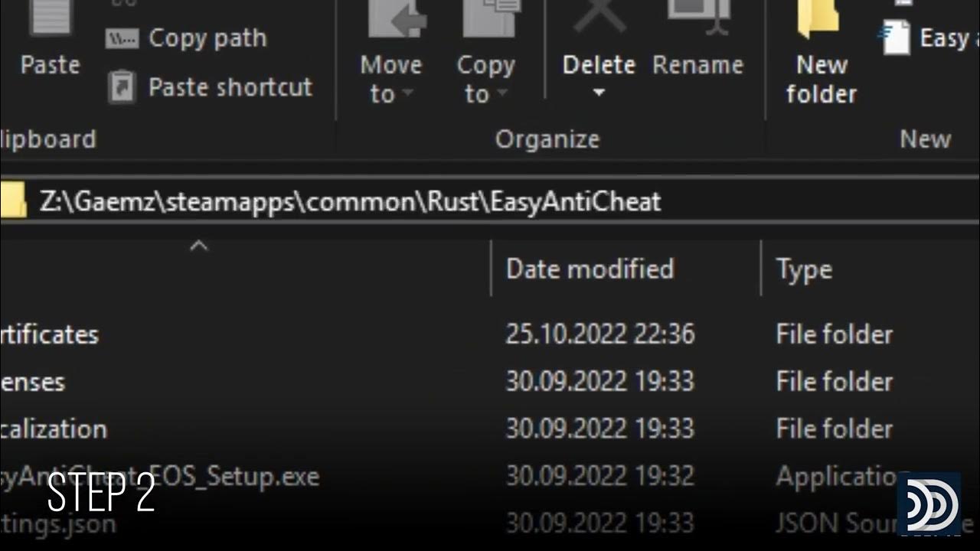This screenshot has height=551, width=980.
Task: Expand the Copy to dropdown
Action: pyautogui.click(x=502, y=94)
